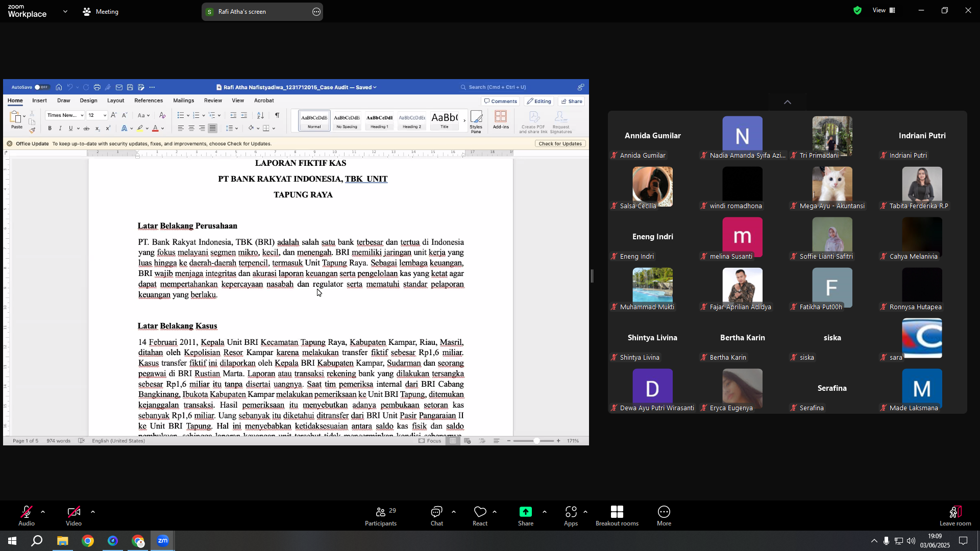
Task: Click the Focus button in Word status bar
Action: click(x=430, y=441)
